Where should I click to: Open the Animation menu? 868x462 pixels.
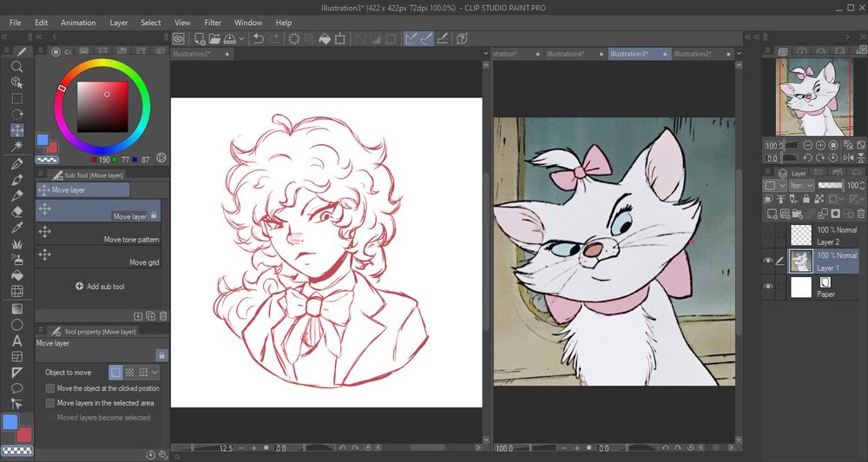(x=78, y=23)
